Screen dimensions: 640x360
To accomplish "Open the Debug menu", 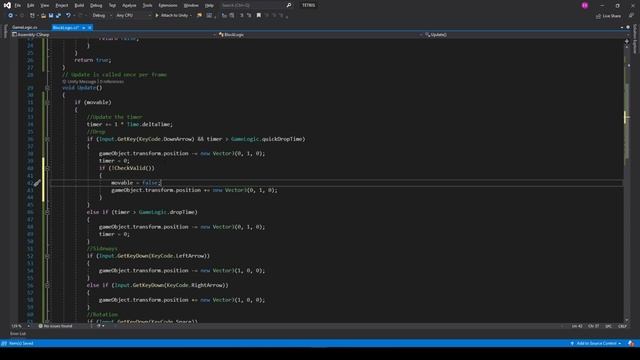I will pos(96,5).
